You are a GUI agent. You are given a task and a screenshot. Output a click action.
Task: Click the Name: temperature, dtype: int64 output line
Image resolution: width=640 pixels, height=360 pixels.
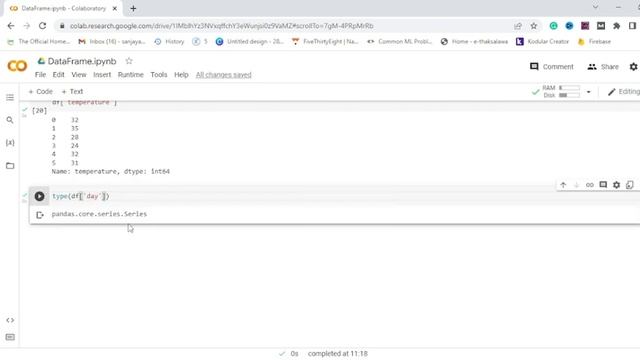click(x=111, y=171)
